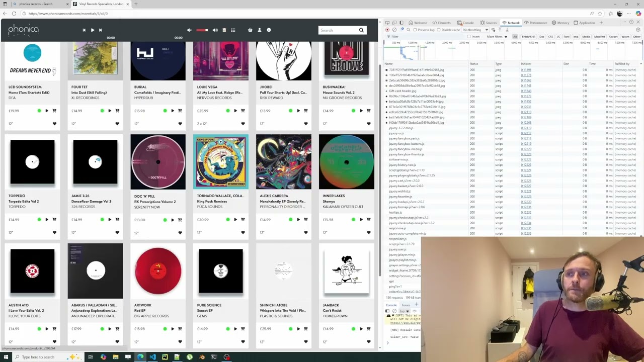Switch to DevTools Memory tab
644x362 pixels.
[560, 23]
